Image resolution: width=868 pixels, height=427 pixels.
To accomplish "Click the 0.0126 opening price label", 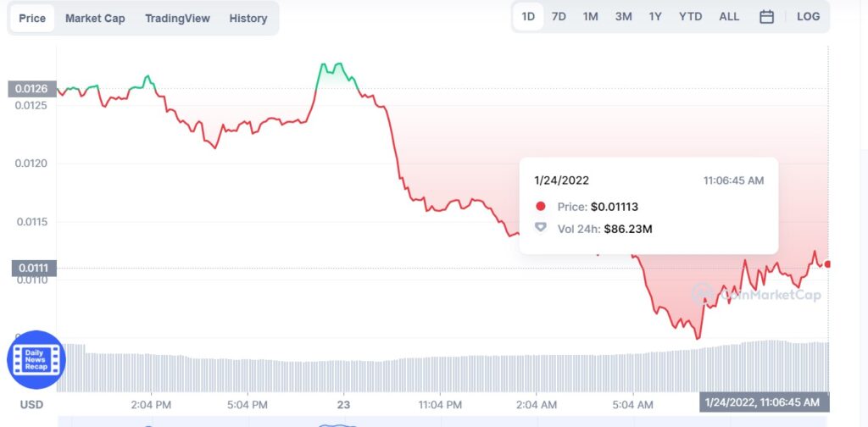I will click(x=32, y=88).
